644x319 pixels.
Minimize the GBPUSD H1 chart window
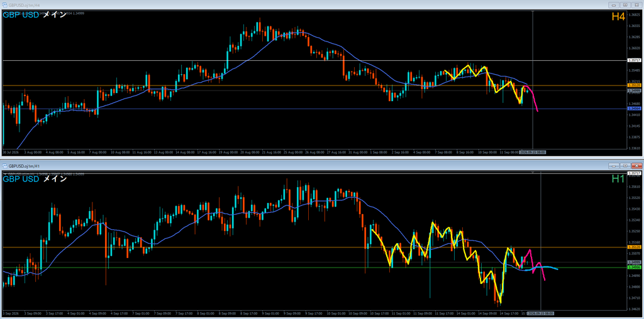(615, 166)
